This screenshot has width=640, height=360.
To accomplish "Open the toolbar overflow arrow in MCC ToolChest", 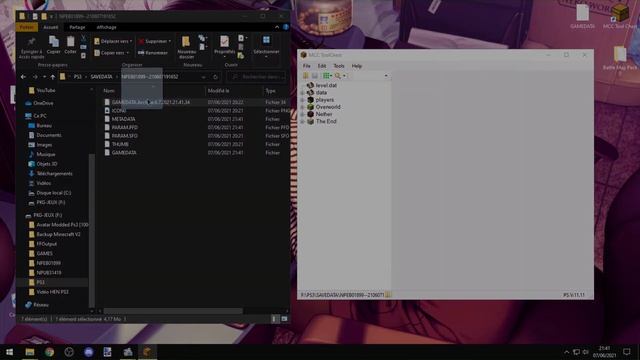I will coord(386,76).
